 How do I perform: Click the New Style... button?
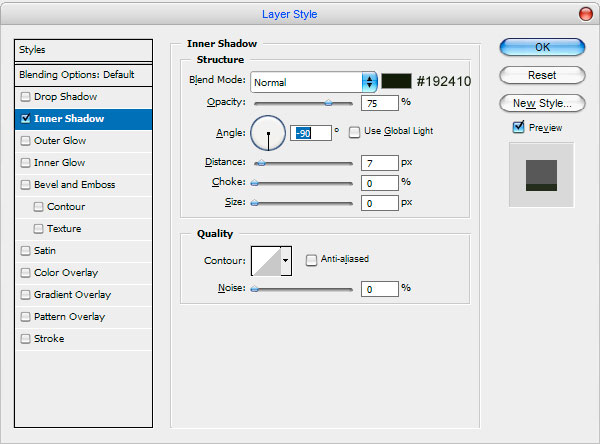click(542, 103)
